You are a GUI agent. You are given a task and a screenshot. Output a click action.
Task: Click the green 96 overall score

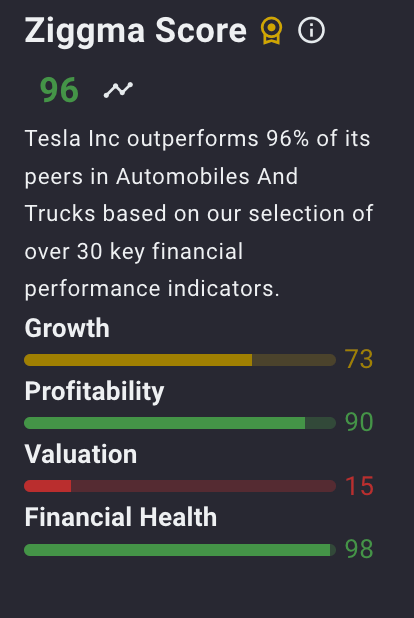tap(59, 90)
